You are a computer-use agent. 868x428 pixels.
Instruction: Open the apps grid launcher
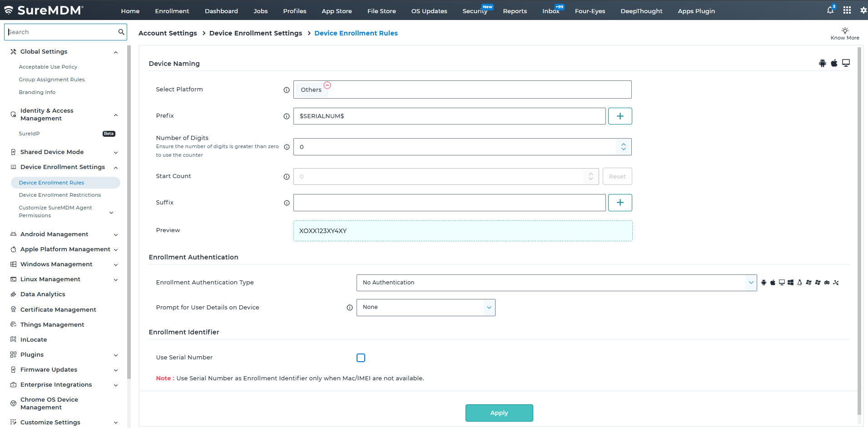[x=847, y=10]
